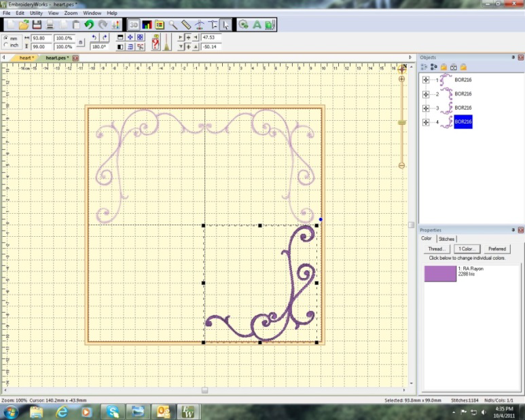Select the inch units radio button

[6, 45]
